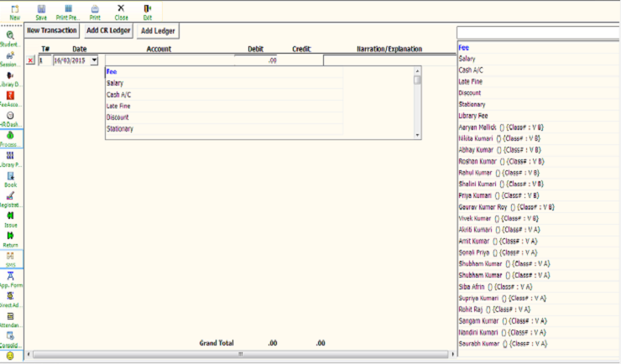Click the Add CR Ledger button
This screenshot has height=364, width=621.
[x=108, y=30]
